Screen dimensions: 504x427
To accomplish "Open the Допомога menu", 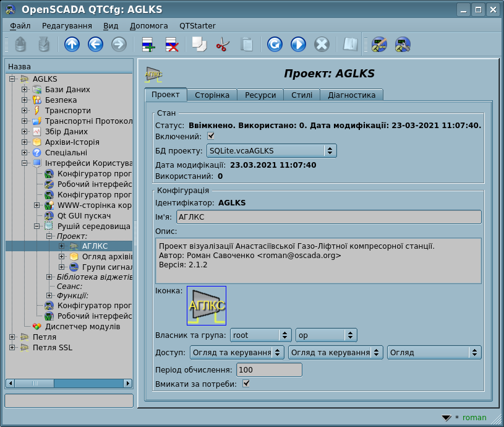I will point(149,26).
